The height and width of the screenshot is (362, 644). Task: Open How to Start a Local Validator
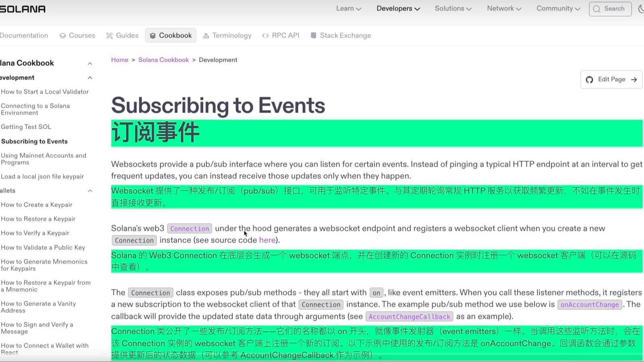point(44,92)
